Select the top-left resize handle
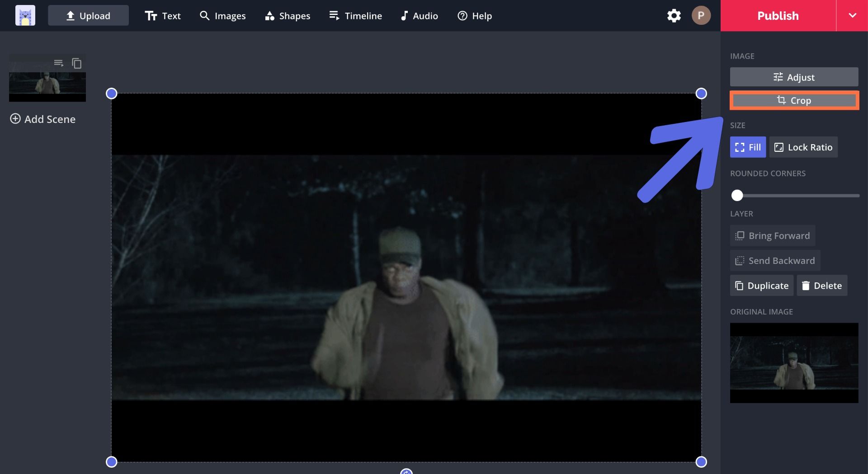This screenshot has width=868, height=474. (112, 94)
